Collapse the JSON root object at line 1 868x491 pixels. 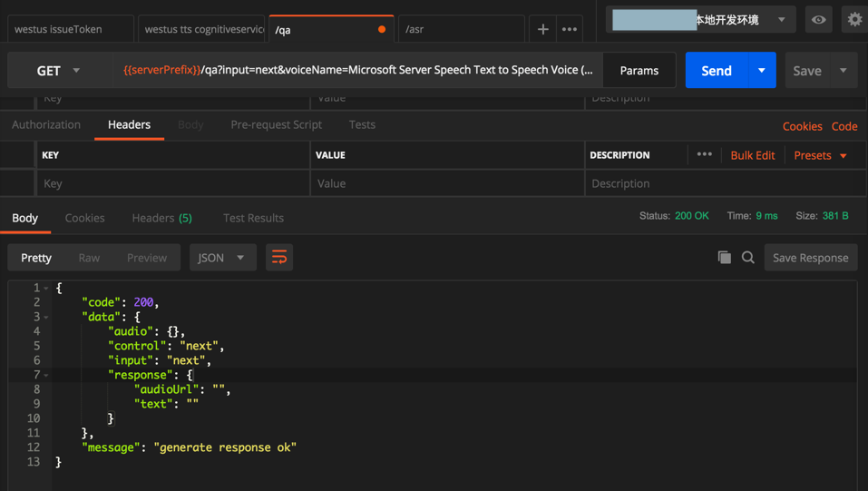(46, 289)
